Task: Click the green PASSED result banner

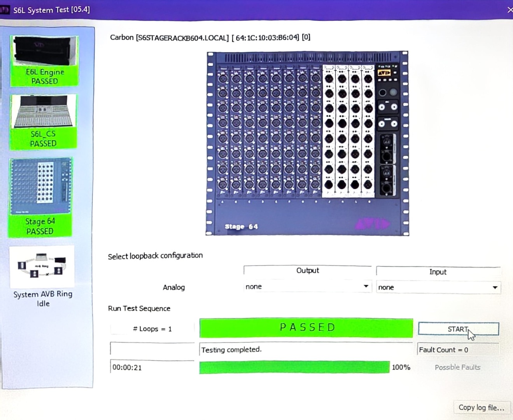Action: (306, 328)
